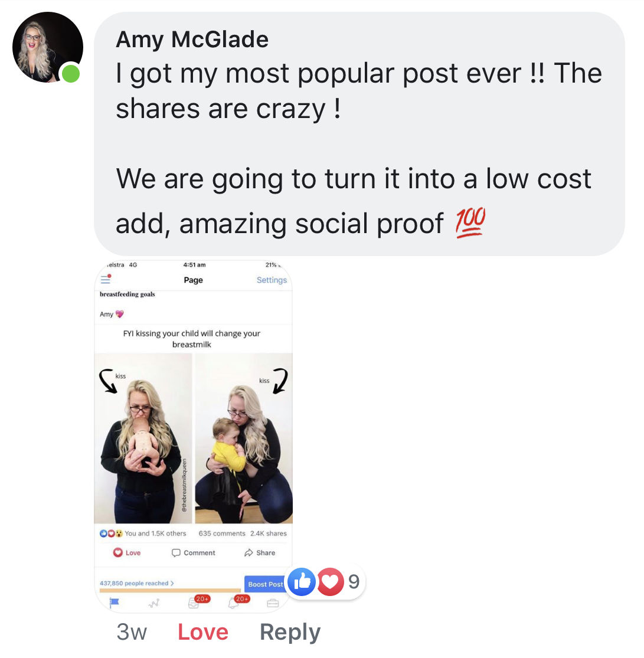Open the Amy McGlade name link
Viewport: 644px width, 658px height.
(192, 40)
